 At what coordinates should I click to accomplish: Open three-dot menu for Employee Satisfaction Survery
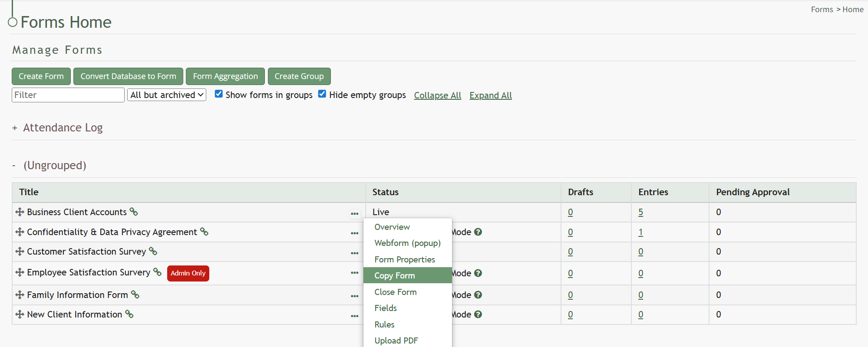click(355, 273)
